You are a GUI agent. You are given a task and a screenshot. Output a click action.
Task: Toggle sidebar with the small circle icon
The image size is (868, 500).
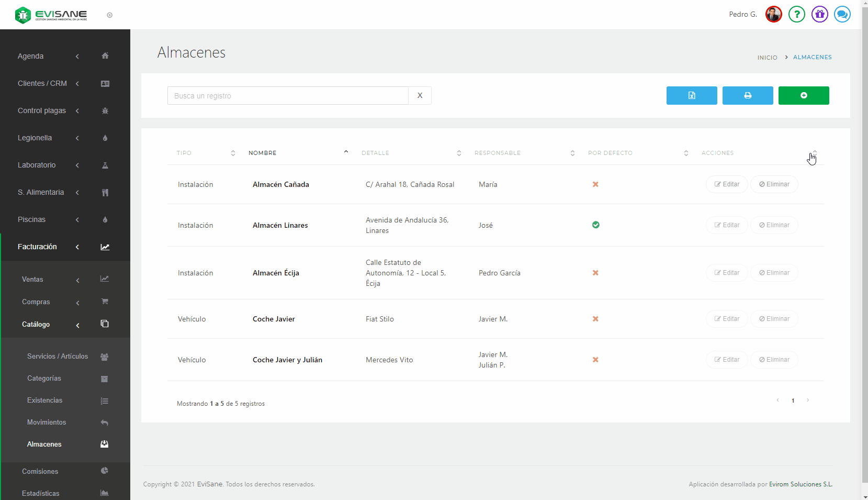click(109, 15)
